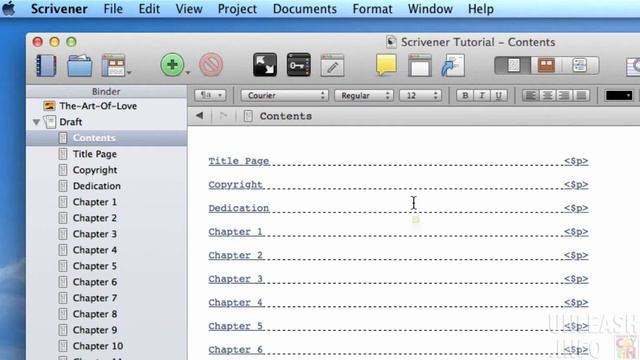This screenshot has height=360, width=640.
Task: Open the black text color swatch
Action: [x=619, y=96]
